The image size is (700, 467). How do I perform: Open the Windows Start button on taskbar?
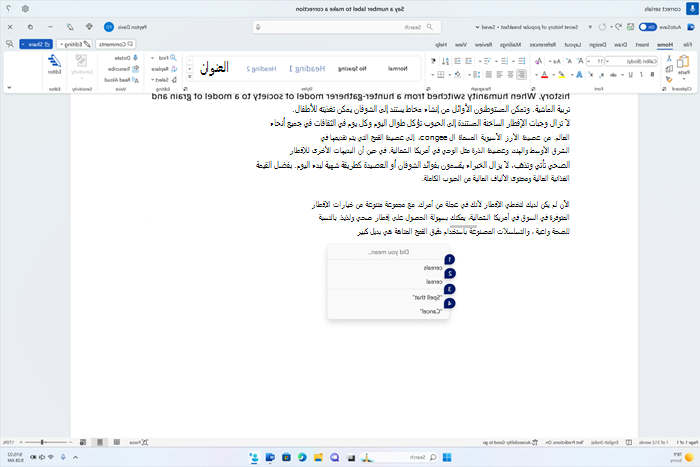pos(447,457)
